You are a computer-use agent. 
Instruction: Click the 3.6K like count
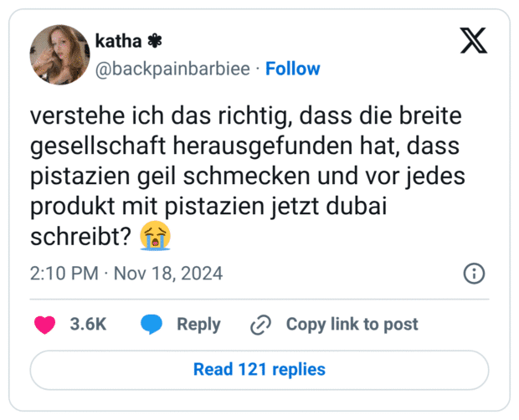click(88, 325)
